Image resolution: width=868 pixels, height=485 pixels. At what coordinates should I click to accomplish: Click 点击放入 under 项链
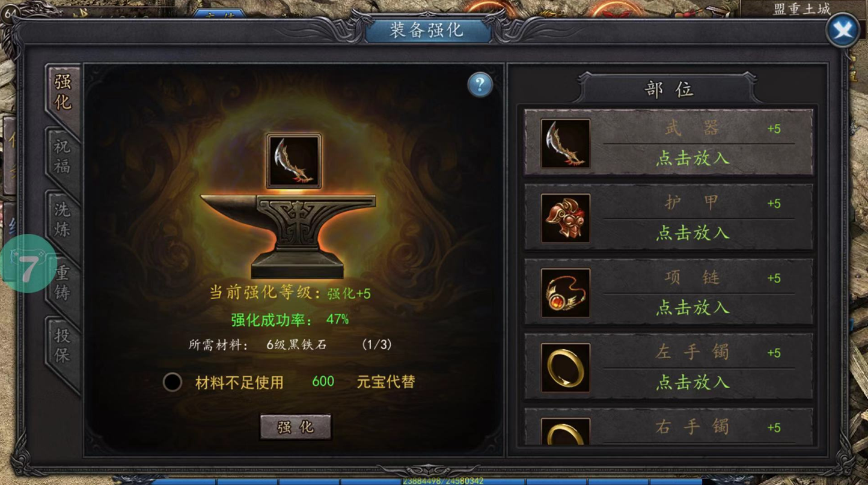(692, 307)
